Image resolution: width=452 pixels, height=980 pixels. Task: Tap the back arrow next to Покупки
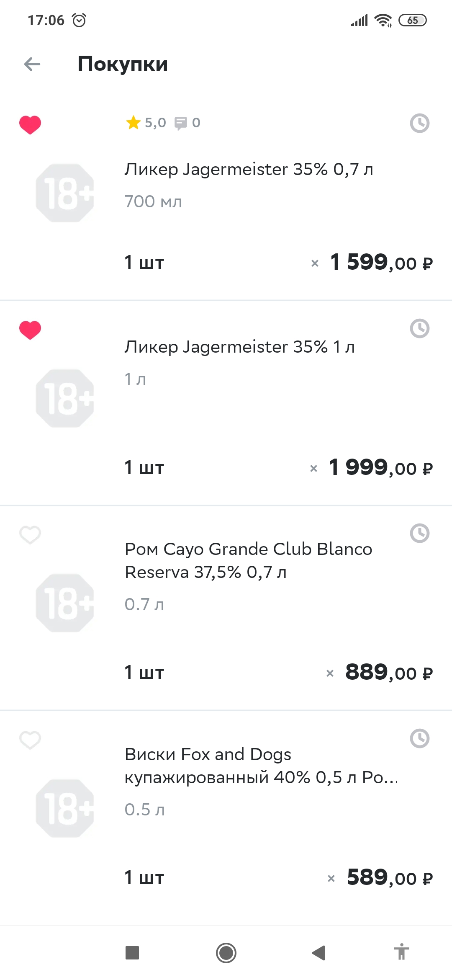pyautogui.click(x=32, y=64)
